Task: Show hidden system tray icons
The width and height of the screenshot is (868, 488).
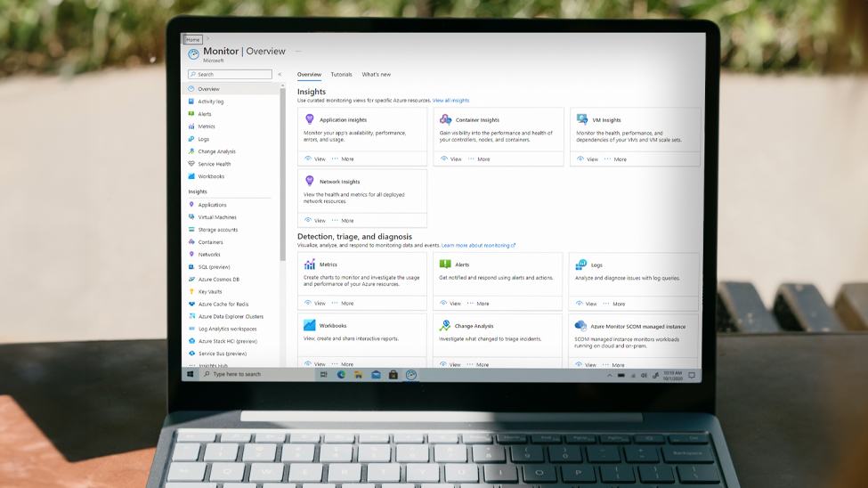Action: coord(610,375)
